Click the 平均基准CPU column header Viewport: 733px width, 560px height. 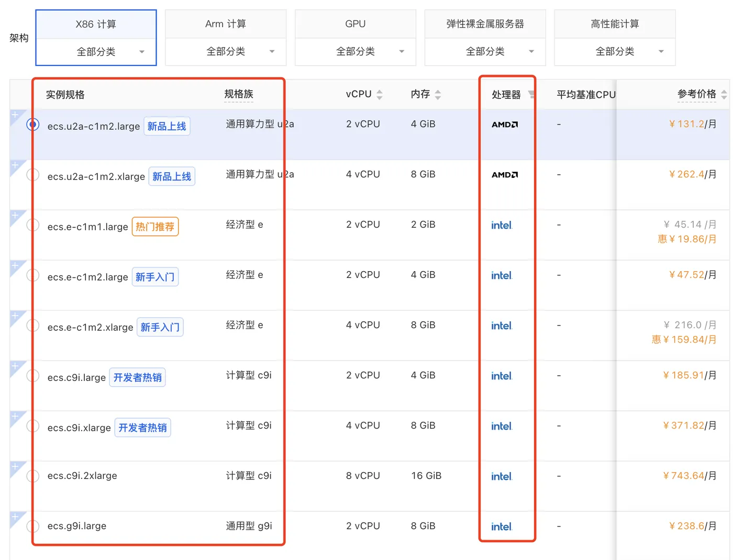tap(586, 95)
